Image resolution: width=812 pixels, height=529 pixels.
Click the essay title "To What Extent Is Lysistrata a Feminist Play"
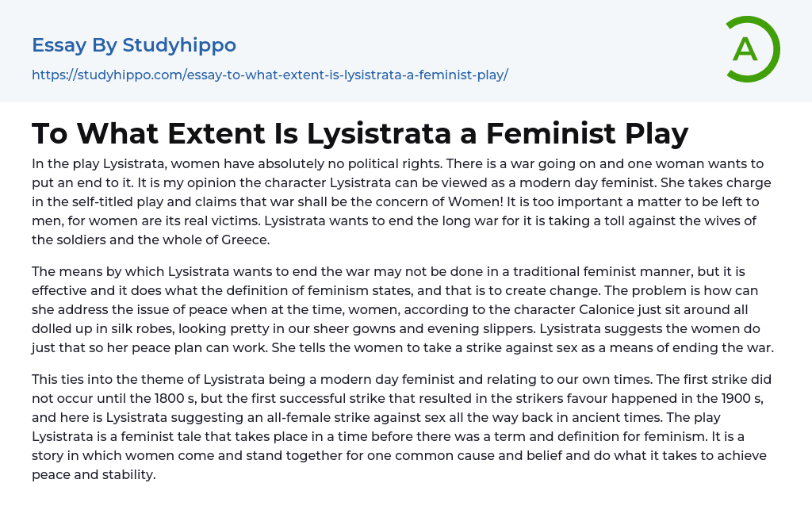360,133
